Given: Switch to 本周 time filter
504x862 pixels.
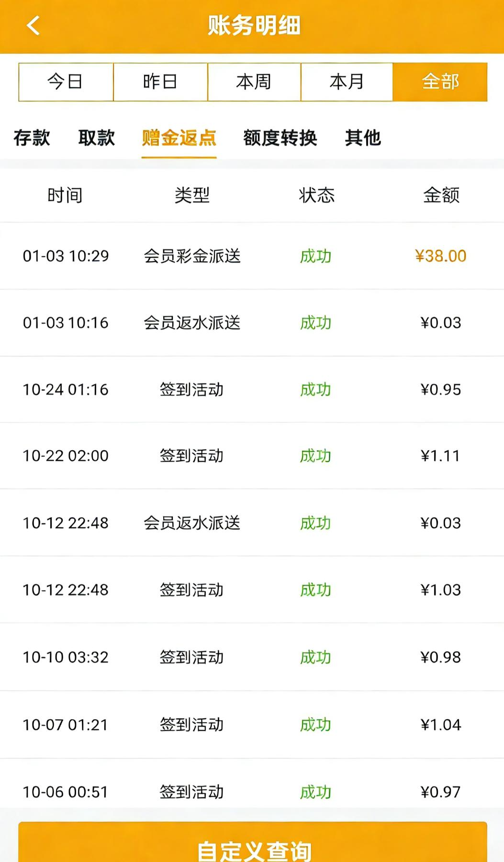Looking at the screenshot, I should [254, 82].
